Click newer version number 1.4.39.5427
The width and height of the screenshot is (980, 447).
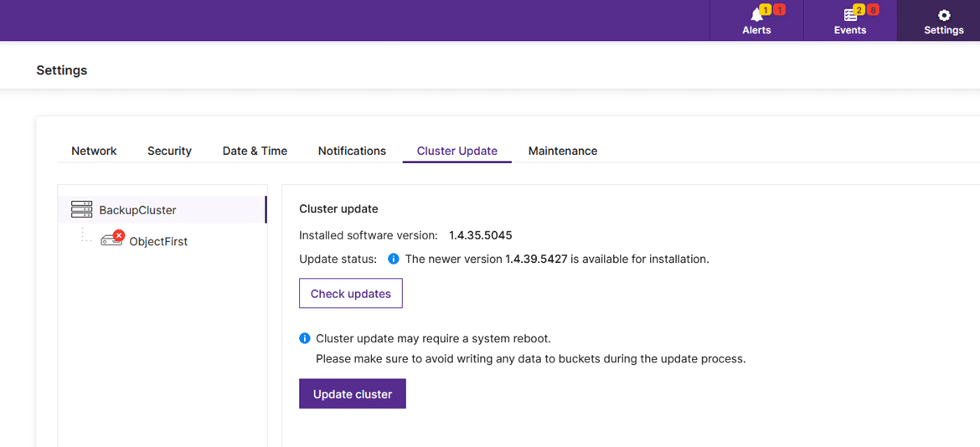pos(536,259)
